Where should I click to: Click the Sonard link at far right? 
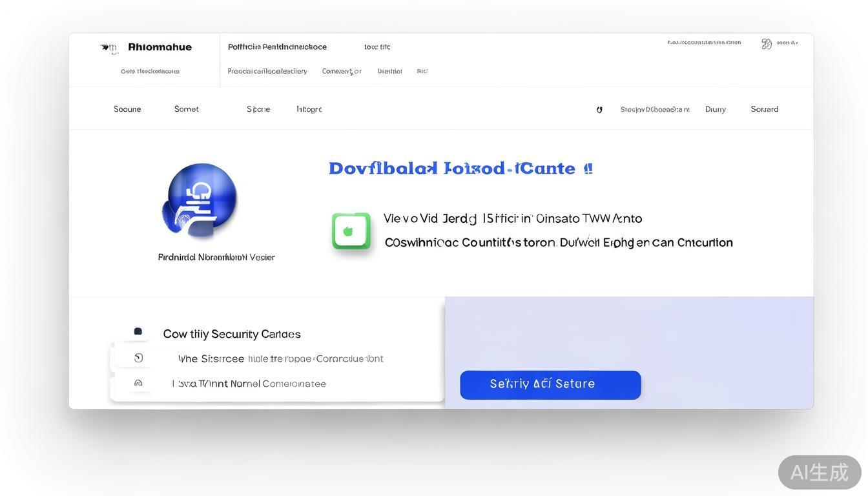coord(765,109)
